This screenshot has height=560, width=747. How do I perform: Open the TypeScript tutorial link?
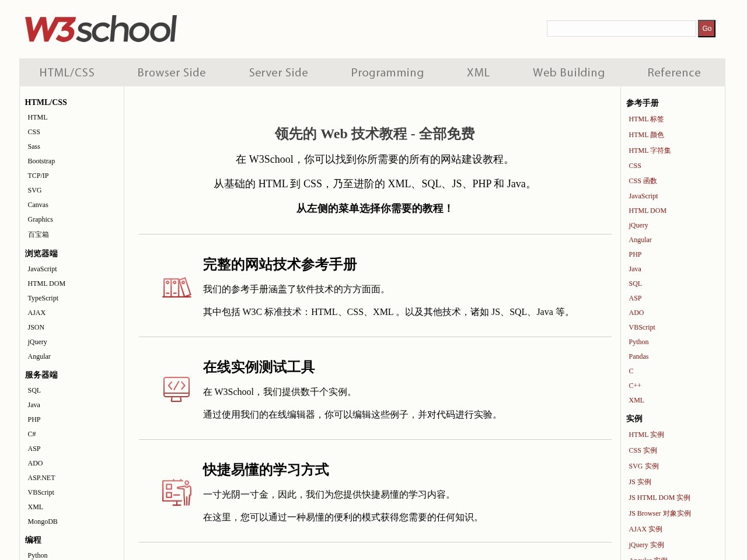(43, 298)
